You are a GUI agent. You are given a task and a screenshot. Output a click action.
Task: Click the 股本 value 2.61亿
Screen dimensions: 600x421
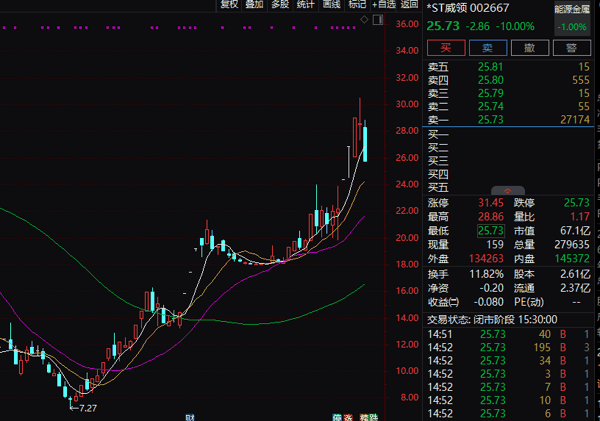pyautogui.click(x=575, y=274)
